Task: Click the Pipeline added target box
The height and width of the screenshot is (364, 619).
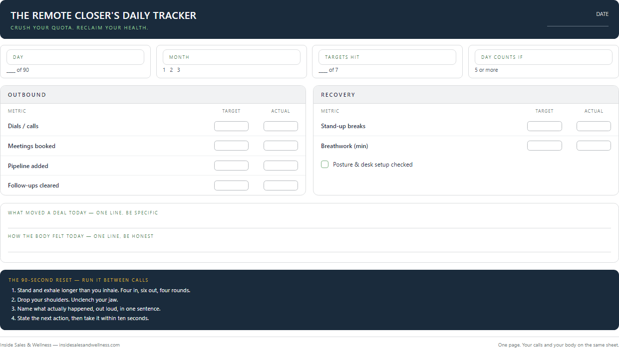Action: (x=231, y=166)
